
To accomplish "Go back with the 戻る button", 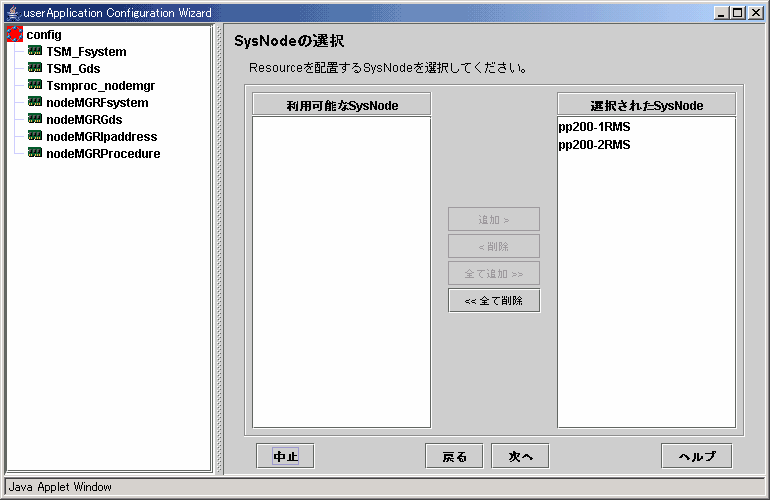I will 455,456.
